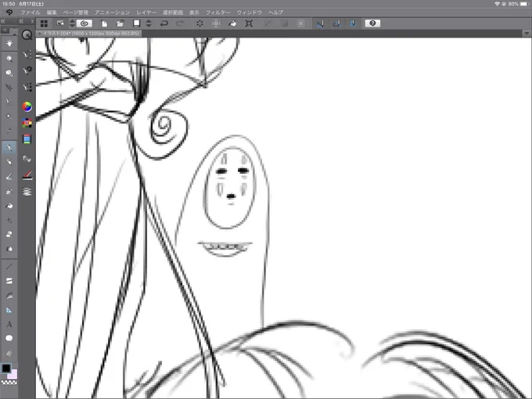This screenshot has height=399, width=532.
Task: Open help via the question mark button
Action: [372, 23]
